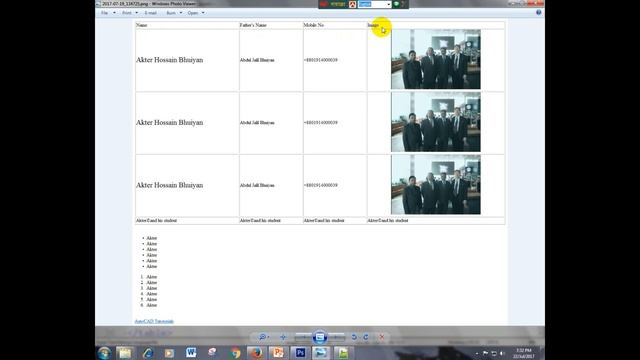
Task: Go to the next photo
Action: [x=336, y=337]
